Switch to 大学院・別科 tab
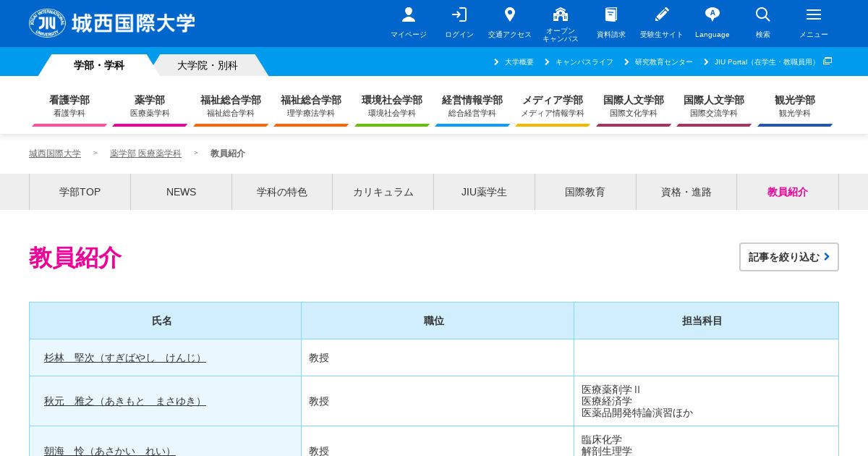The image size is (868, 456). click(208, 65)
